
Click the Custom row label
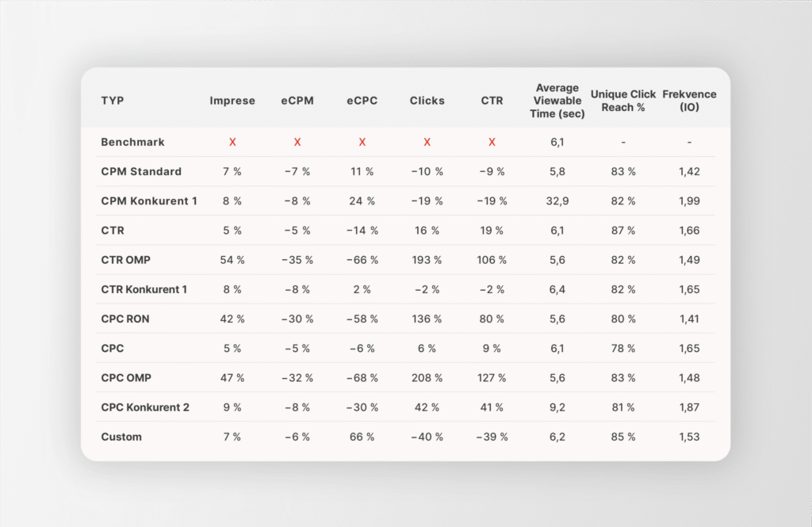(121, 437)
